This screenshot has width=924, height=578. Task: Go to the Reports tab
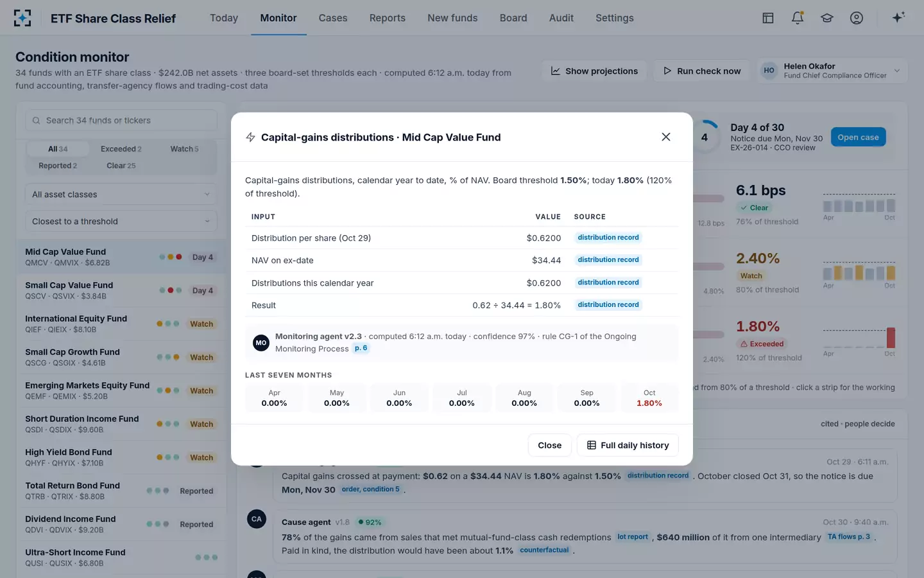coord(388,18)
